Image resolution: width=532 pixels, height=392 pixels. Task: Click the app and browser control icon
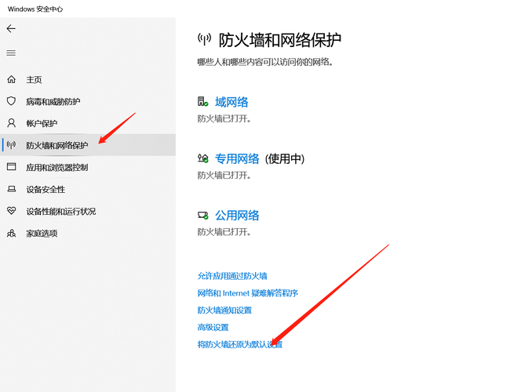[11, 167]
